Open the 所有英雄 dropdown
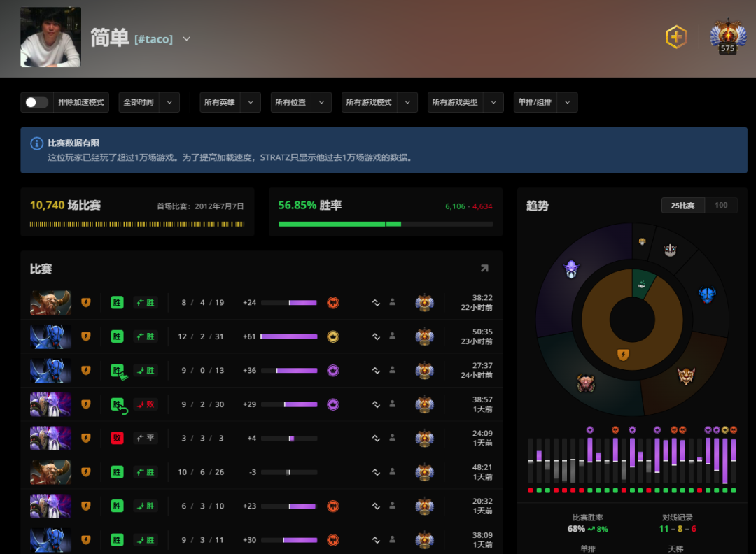Viewport: 756px width, 554px height. coord(230,102)
